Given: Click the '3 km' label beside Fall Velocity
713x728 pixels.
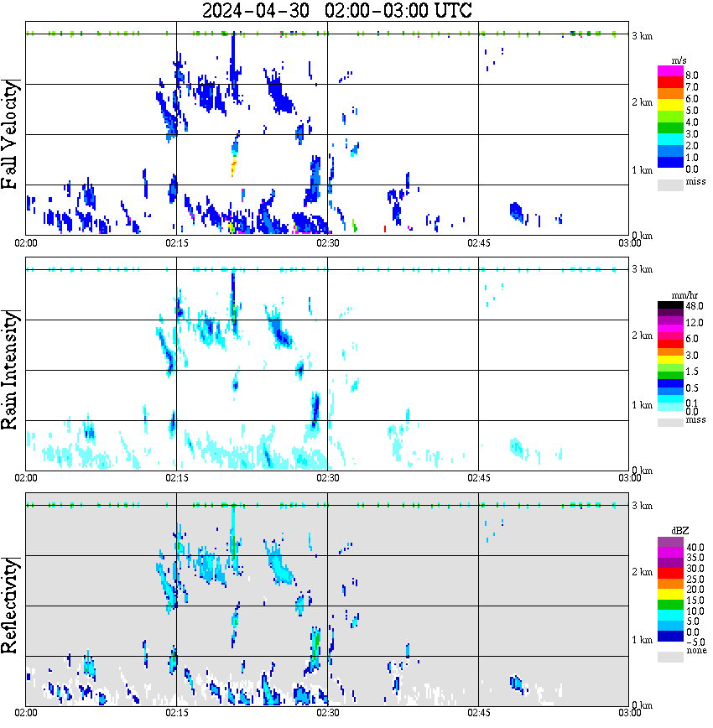Looking at the screenshot, I should (642, 36).
